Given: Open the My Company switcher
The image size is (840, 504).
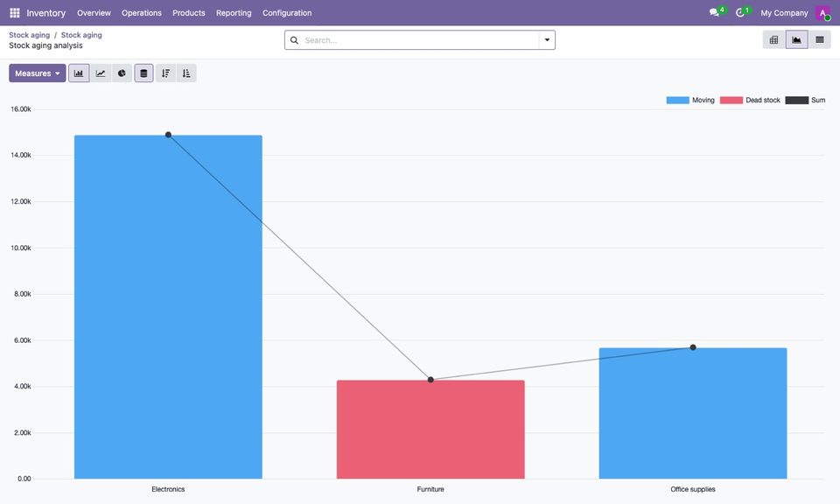Looking at the screenshot, I should 784,13.
